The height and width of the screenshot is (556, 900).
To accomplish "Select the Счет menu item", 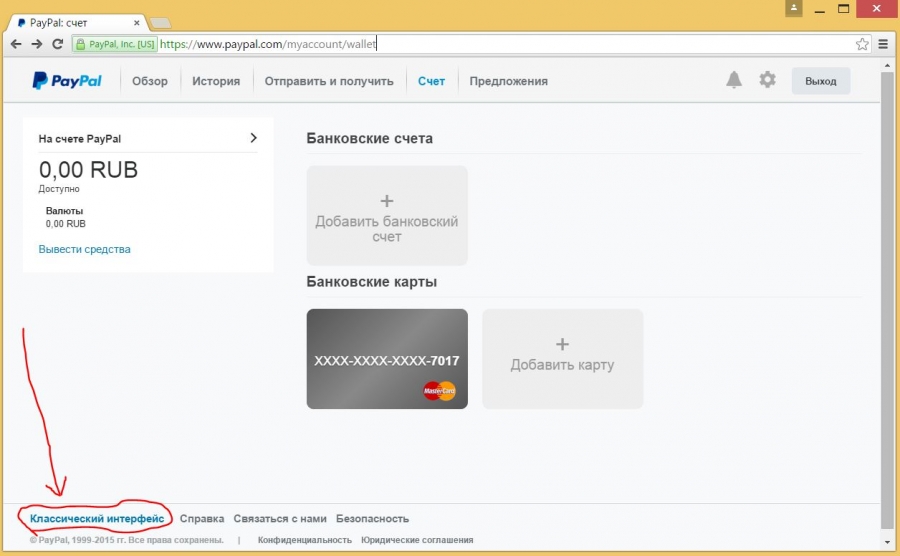I will coord(431,81).
